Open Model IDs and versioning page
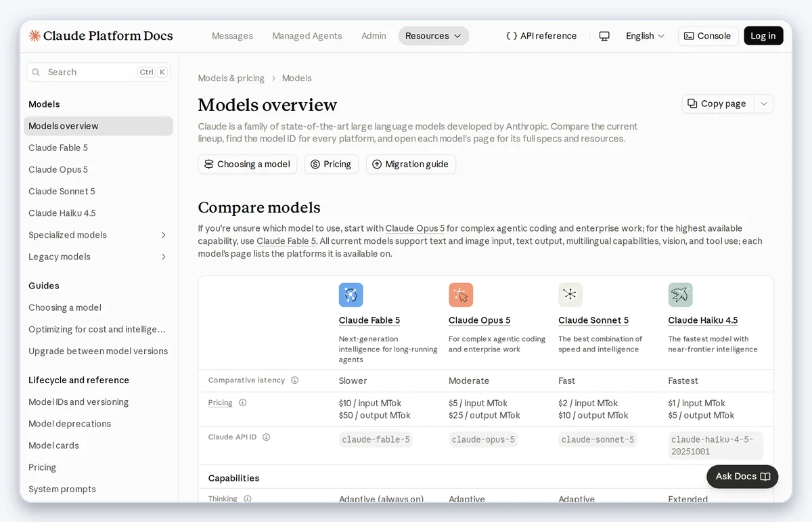Screen dimensions: 812x522 [98, 401]
